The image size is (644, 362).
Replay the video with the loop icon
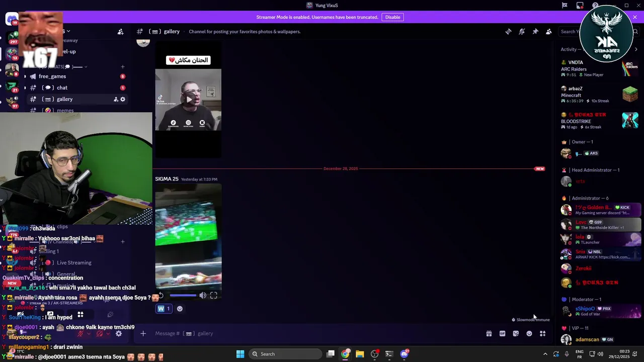click(160, 296)
